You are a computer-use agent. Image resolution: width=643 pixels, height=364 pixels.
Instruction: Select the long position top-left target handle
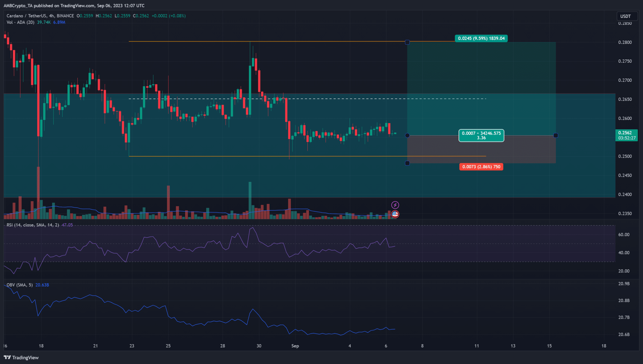pyautogui.click(x=407, y=42)
